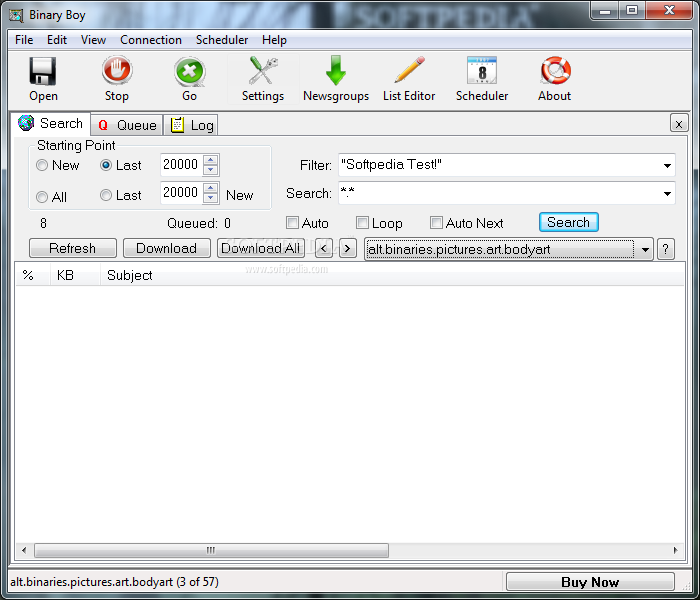Click the Download All button
The image size is (700, 600).
pyautogui.click(x=261, y=248)
